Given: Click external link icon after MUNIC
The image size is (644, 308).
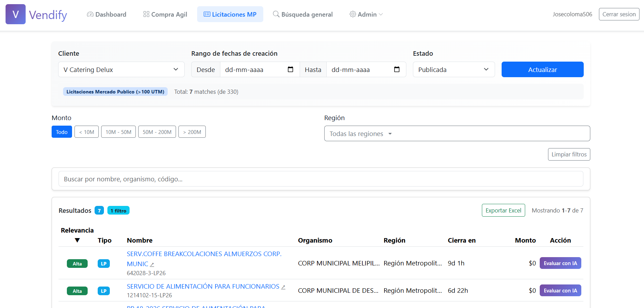Looking at the screenshot, I should coord(152,264).
